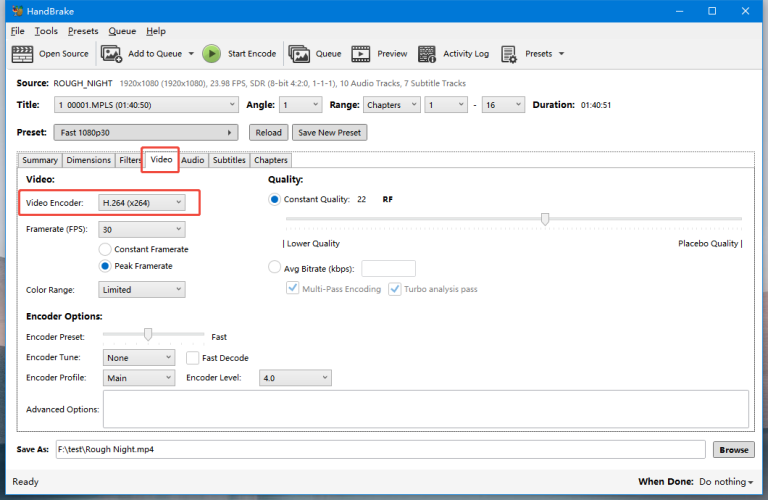Click the source name ROUGH_NIGHT
This screenshot has width=768, height=500.
tap(83, 83)
